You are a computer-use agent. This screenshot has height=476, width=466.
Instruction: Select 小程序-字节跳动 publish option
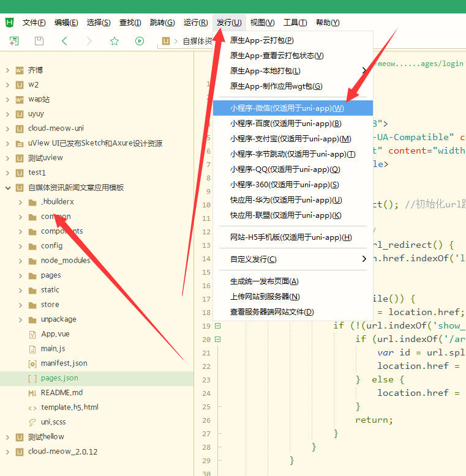293,154
